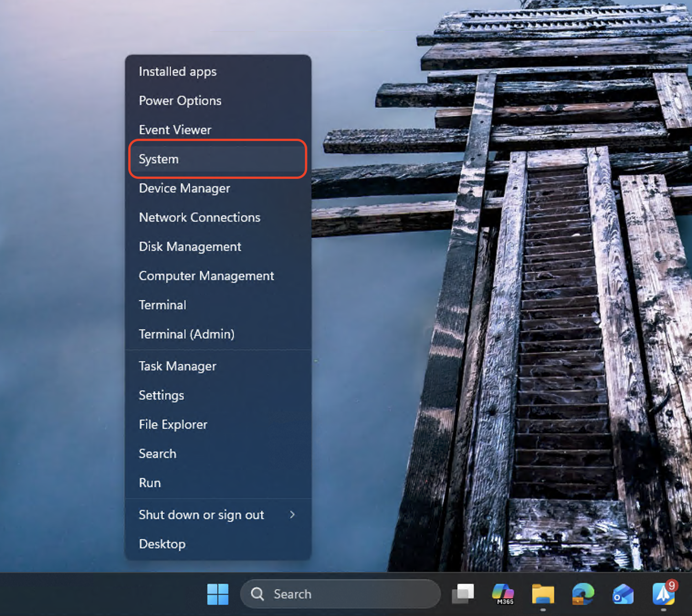Launch the M365 Copilot taskbar app

[503, 594]
